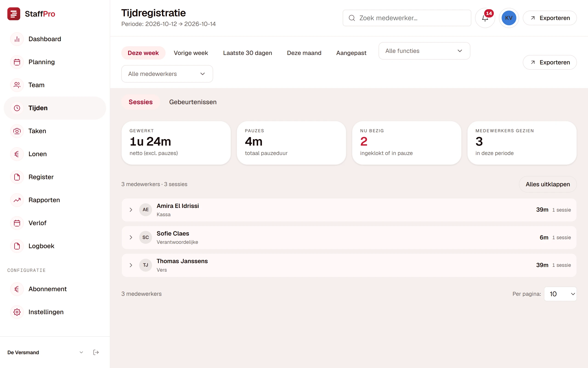This screenshot has width=588, height=368.
Task: Click Sofie Claes's 6m duration
Action: (544, 237)
